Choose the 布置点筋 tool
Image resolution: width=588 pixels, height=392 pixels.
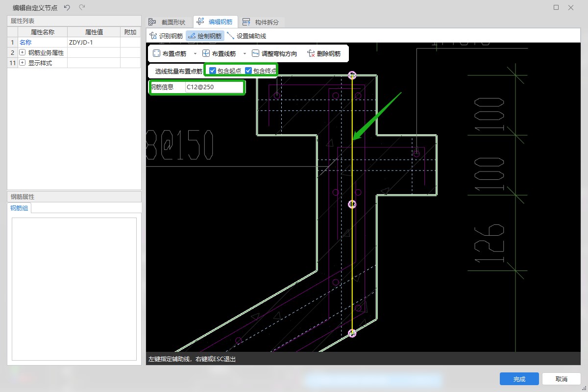coord(170,53)
